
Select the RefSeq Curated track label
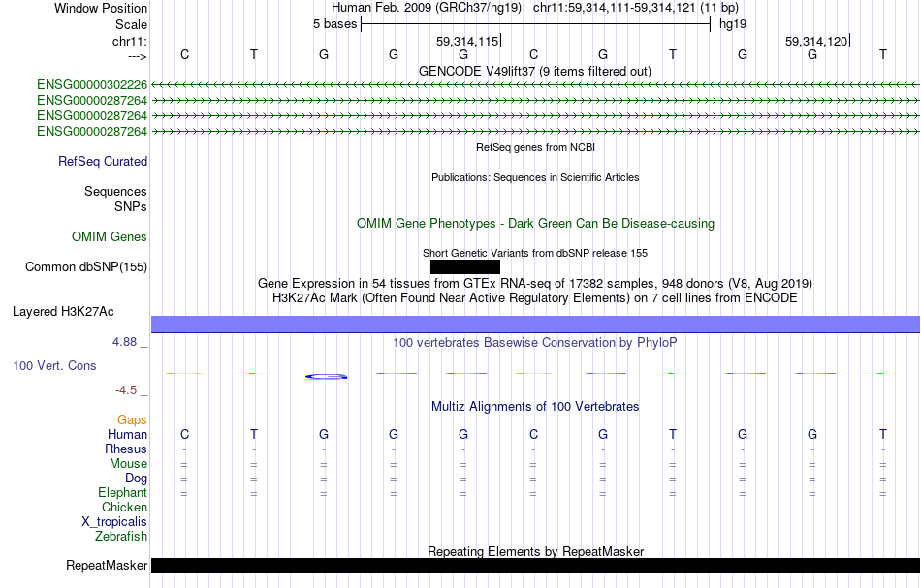tap(103, 162)
